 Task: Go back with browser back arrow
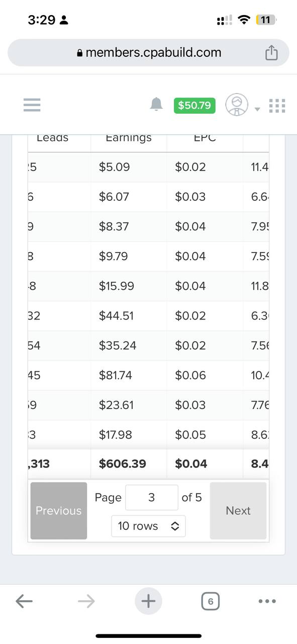(x=24, y=601)
